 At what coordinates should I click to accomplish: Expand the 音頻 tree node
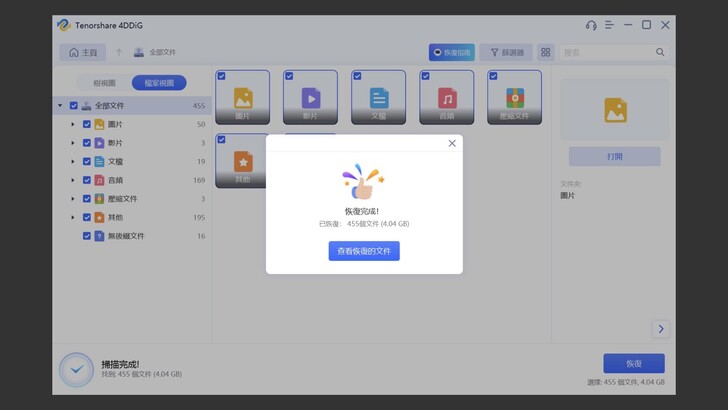(72, 180)
